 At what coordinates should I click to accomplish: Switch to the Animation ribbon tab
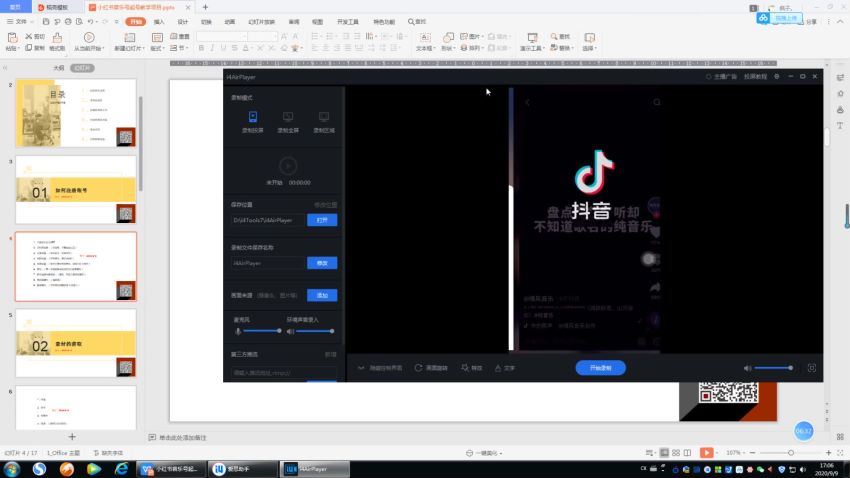(230, 22)
